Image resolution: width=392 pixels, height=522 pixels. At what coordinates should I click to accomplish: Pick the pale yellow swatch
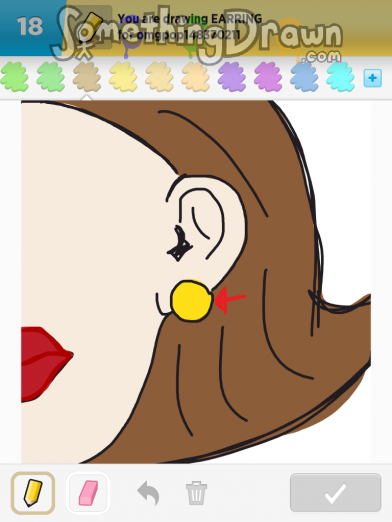pos(123,77)
